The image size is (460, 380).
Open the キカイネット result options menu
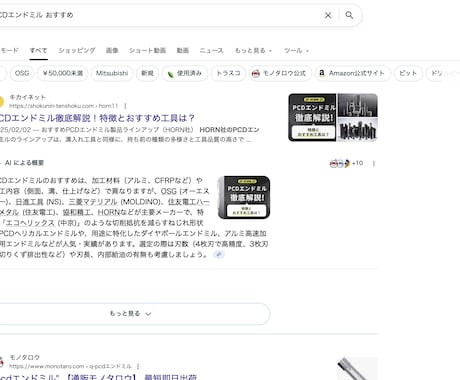125,106
